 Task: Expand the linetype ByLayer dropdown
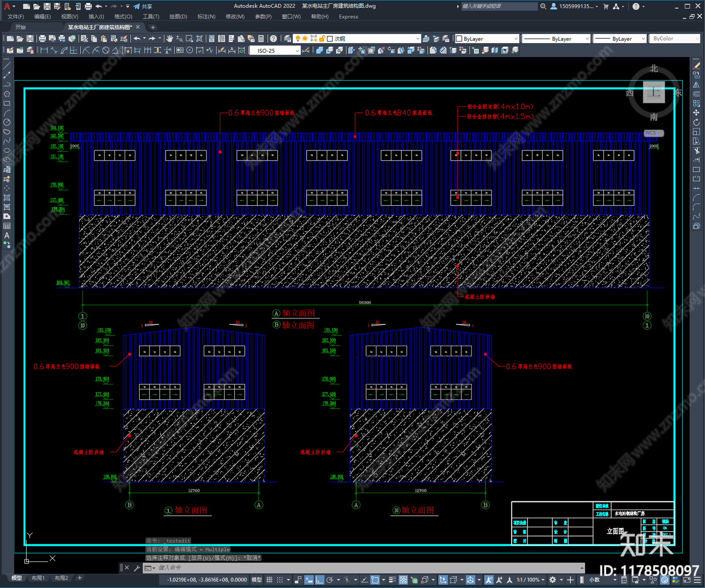coord(556,39)
